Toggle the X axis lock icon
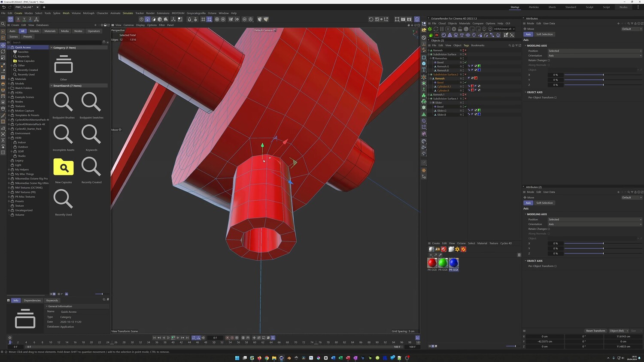Screen dimensions: 644x362 click(18, 19)
